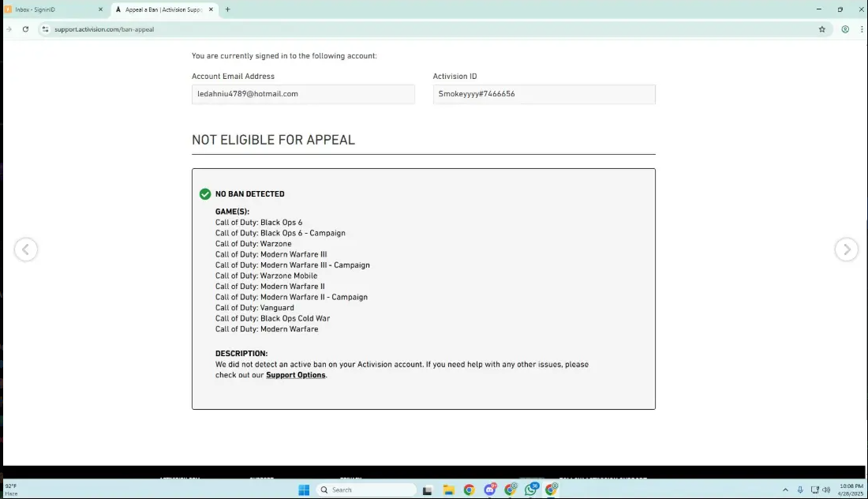Close the Appeal a Ban tab
Image resolution: width=868 pixels, height=499 pixels.
pyautogui.click(x=211, y=9)
